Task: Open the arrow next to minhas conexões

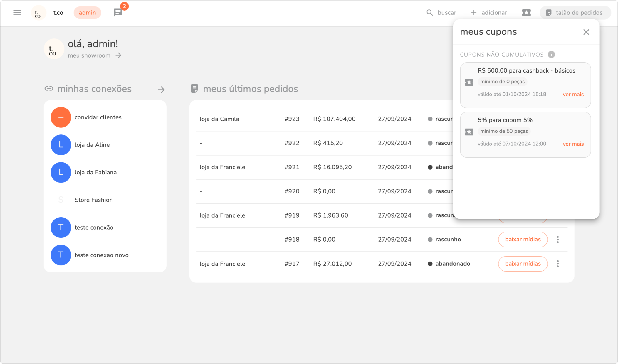Action: tap(161, 90)
